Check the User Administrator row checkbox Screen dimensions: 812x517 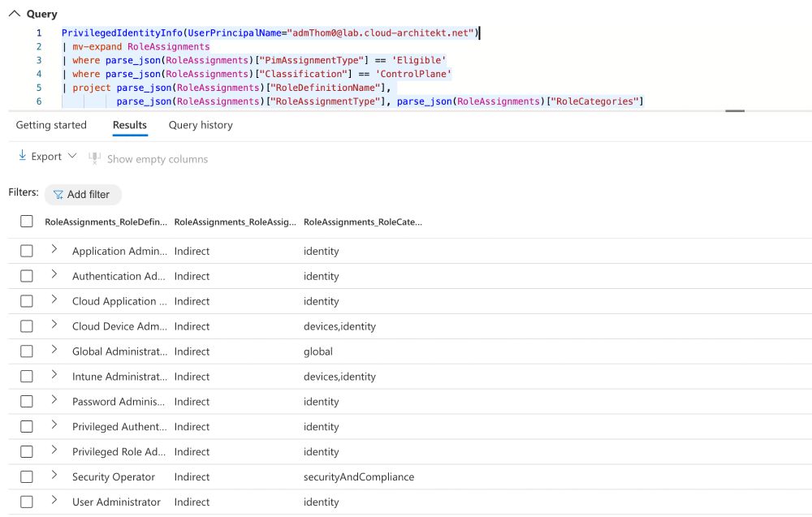click(x=27, y=502)
